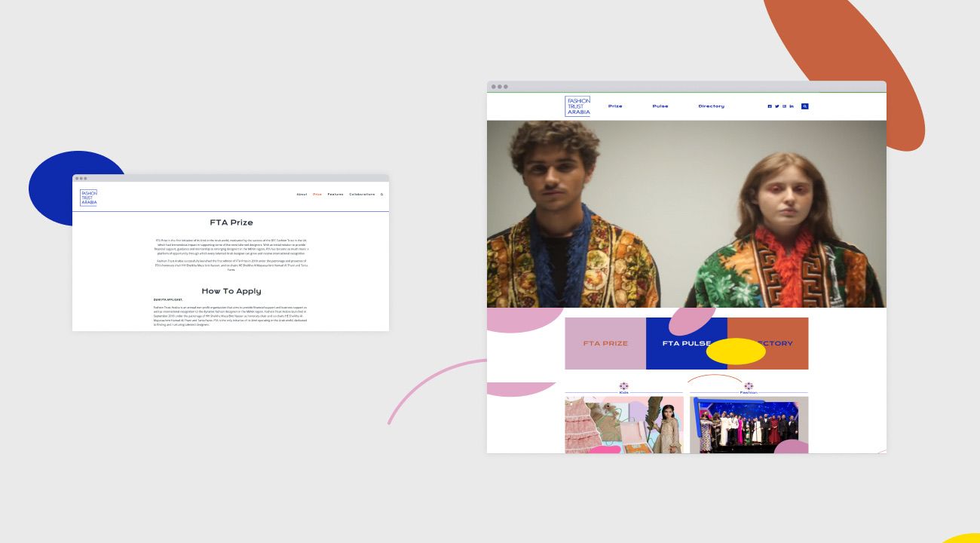Click blue search button in right website
The width and height of the screenshot is (980, 543).
click(805, 106)
